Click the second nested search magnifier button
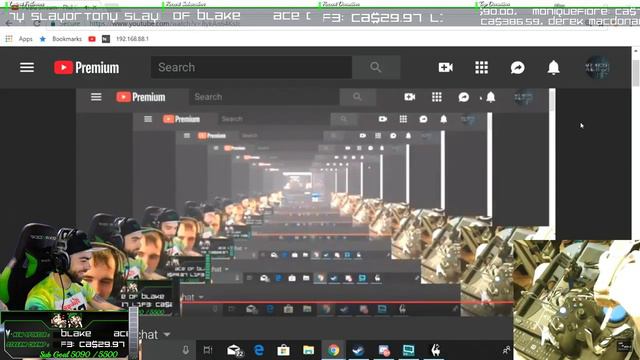This screenshot has height=360, width=640. tap(358, 97)
